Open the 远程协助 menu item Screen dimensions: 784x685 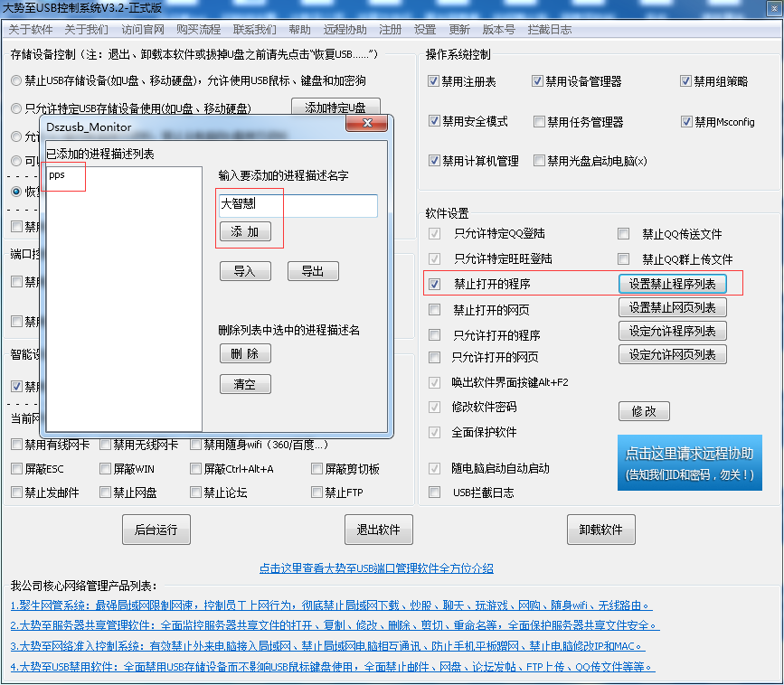coord(345,29)
